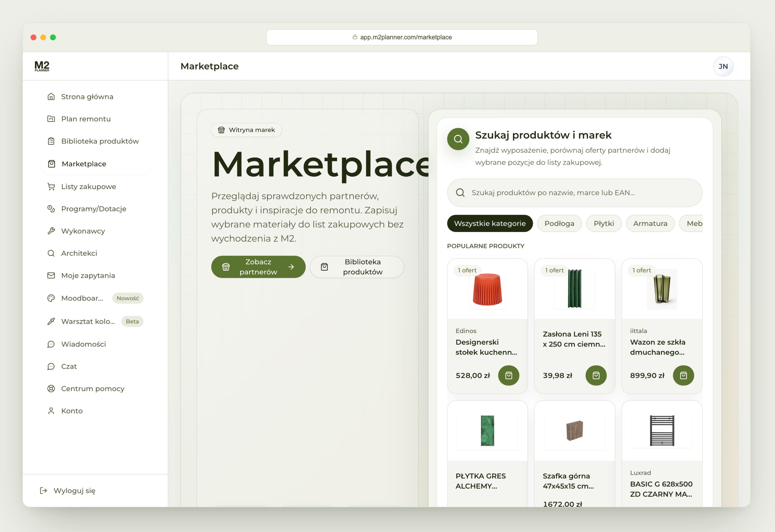Image resolution: width=775 pixels, height=532 pixels.
Task: Select Wszystkie kategorie filter
Action: [x=490, y=223]
